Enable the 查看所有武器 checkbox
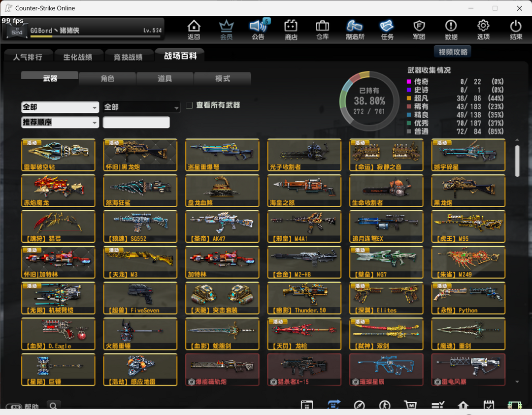 [190, 105]
